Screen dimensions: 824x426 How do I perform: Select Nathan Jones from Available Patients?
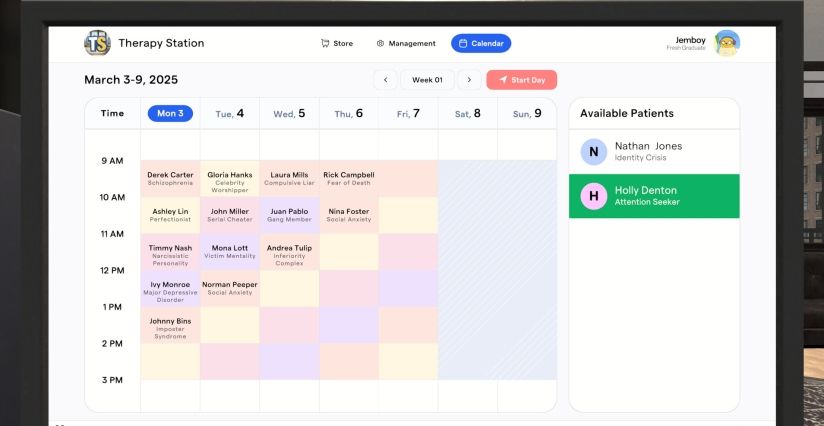click(654, 152)
